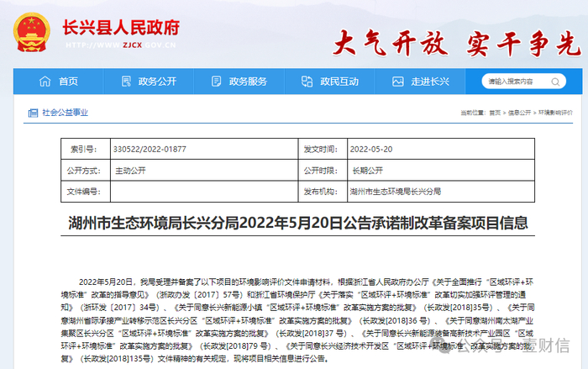The image size is (588, 369).
Task: Click the article title heading
Action: click(x=297, y=223)
